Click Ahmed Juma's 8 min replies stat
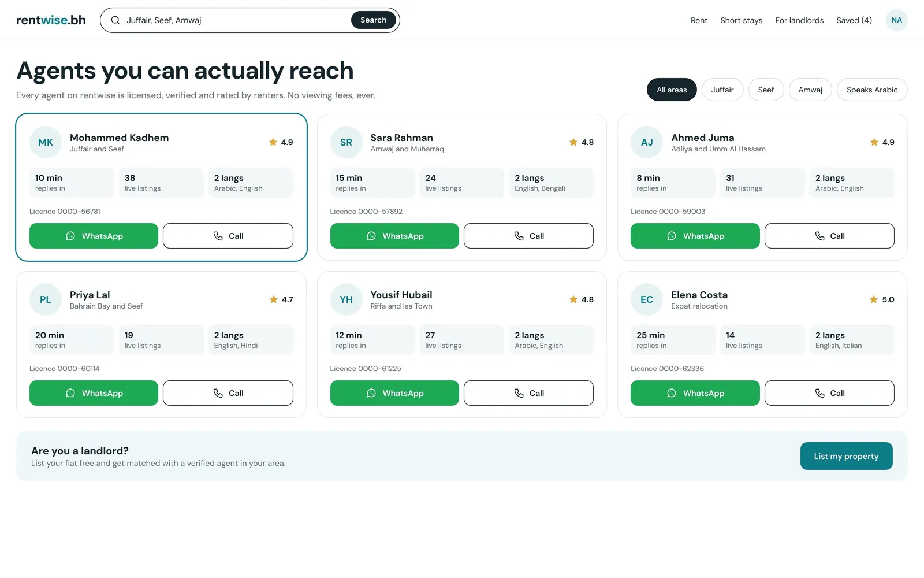 pyautogui.click(x=673, y=183)
